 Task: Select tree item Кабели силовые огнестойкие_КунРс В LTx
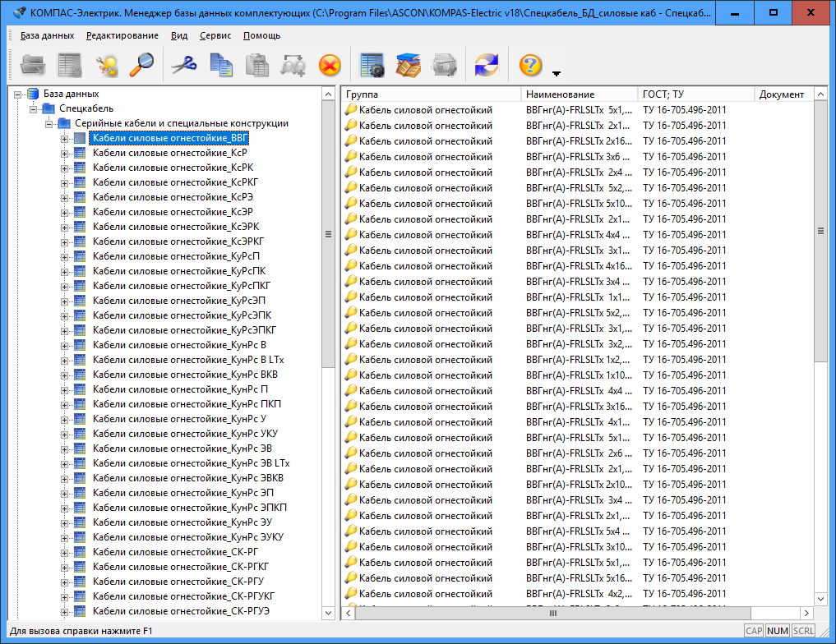click(x=188, y=360)
